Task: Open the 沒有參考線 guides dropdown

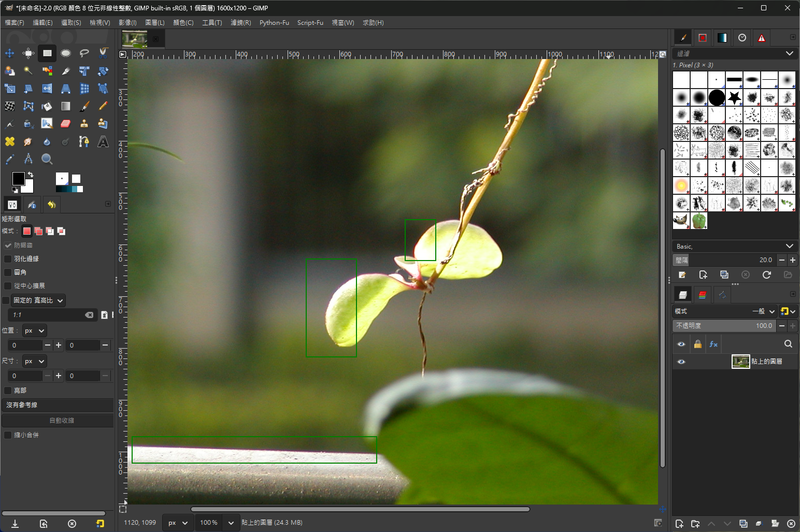Action: click(58, 405)
